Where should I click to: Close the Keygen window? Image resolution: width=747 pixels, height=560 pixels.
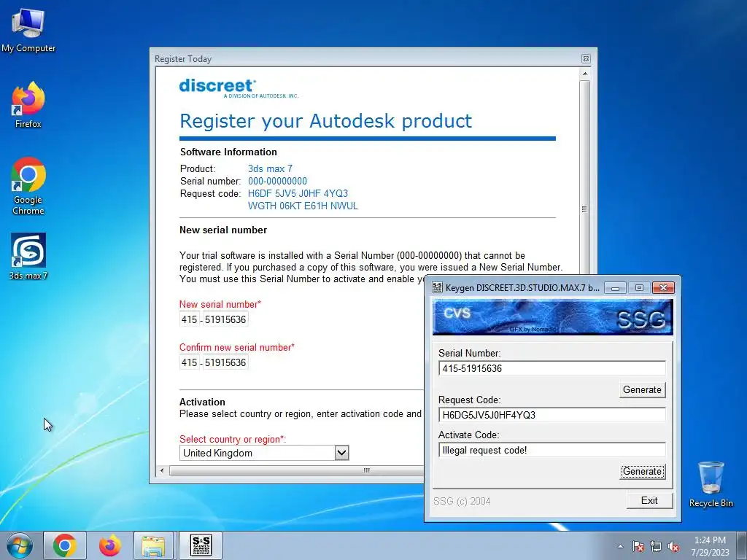pyautogui.click(x=663, y=287)
